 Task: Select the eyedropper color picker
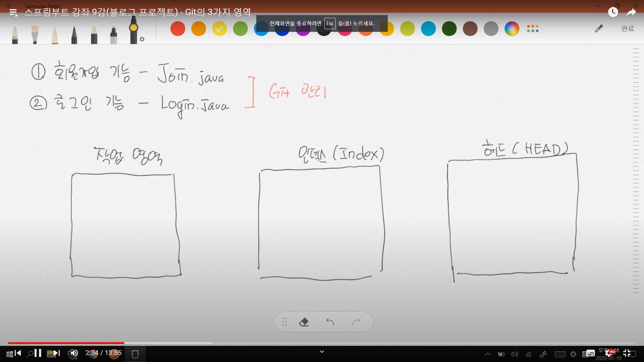tap(599, 29)
